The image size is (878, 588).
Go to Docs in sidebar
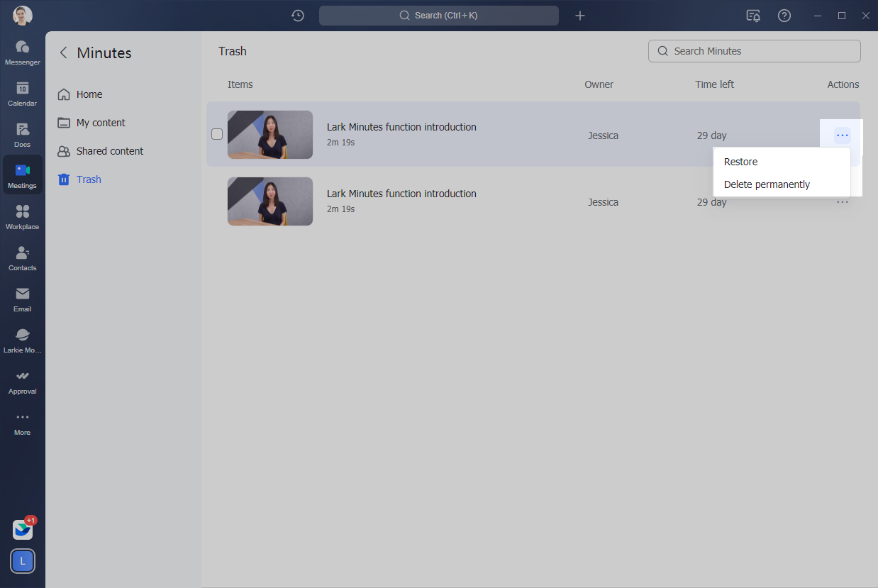tap(22, 134)
